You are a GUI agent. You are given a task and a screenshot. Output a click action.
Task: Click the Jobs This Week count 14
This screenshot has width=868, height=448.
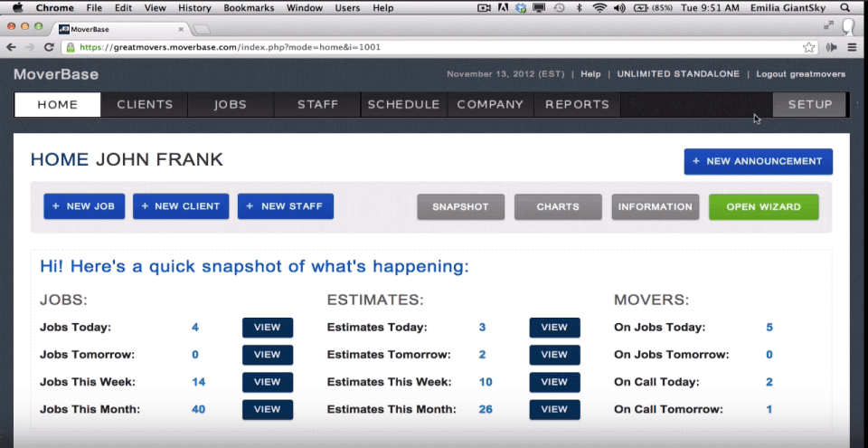(x=199, y=382)
